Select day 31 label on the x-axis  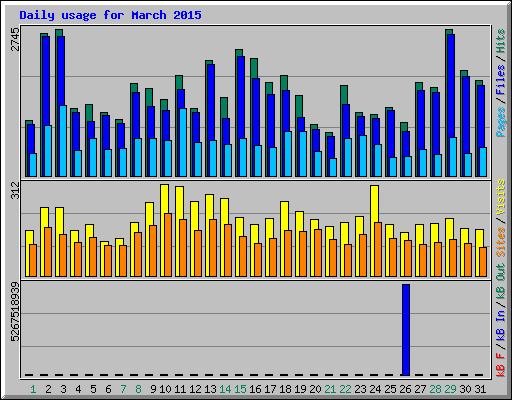coord(480,389)
